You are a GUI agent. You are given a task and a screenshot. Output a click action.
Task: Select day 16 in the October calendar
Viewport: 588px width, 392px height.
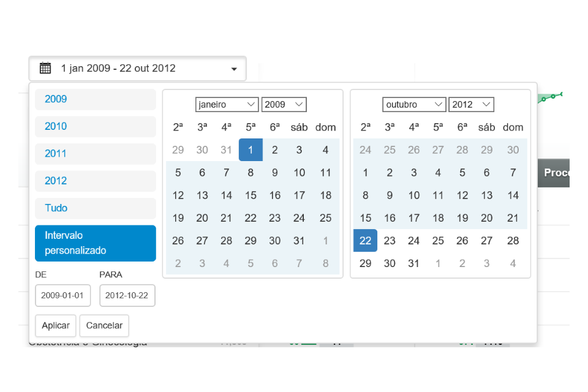click(390, 218)
